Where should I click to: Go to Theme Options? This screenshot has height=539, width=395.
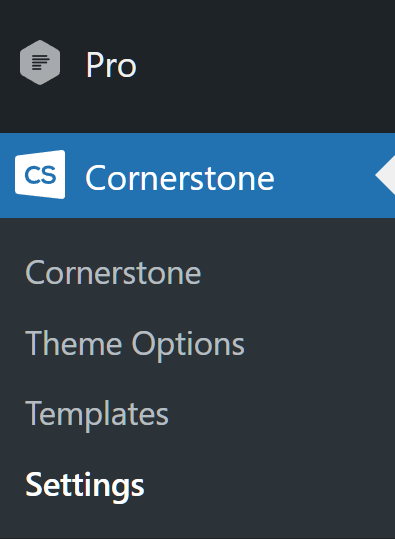[135, 344]
